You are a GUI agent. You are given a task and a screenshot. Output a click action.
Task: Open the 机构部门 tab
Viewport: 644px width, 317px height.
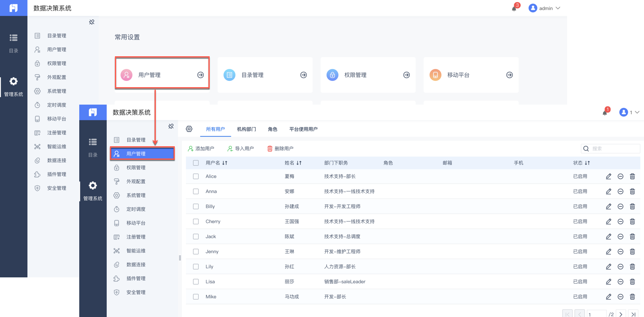(247, 129)
